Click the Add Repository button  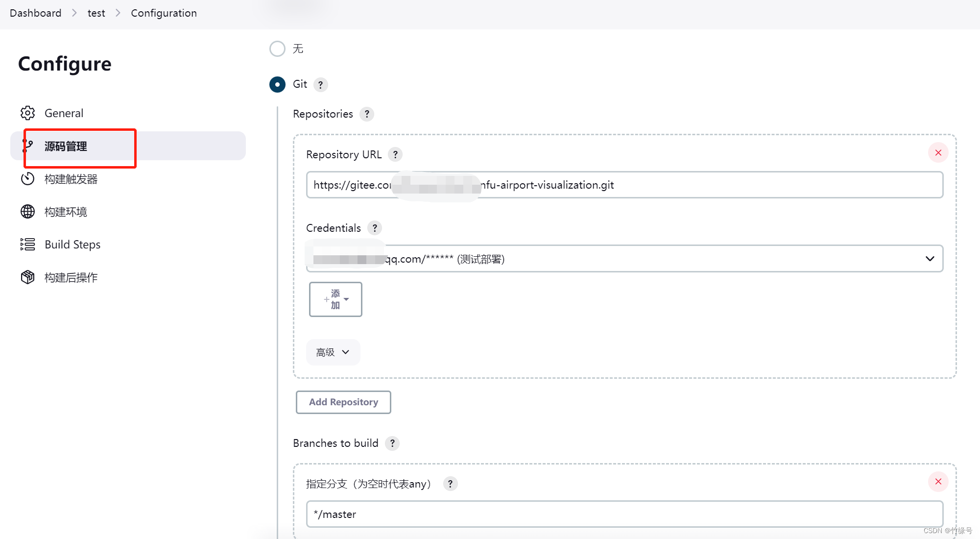(343, 402)
